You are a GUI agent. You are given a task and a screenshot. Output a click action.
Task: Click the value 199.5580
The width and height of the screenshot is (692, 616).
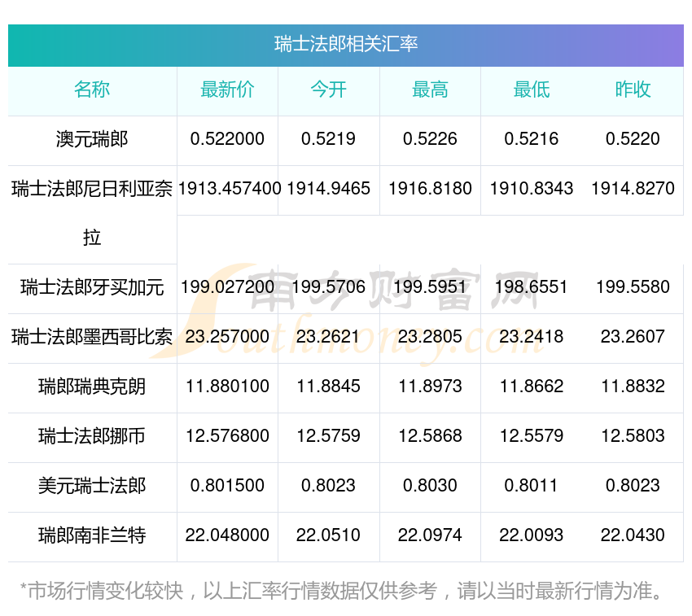[633, 287]
